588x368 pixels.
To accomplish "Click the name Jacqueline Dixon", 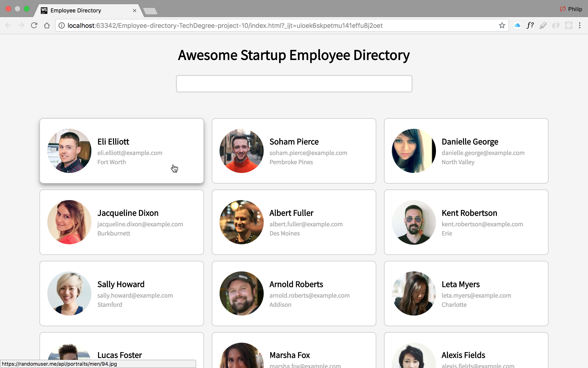I will (128, 213).
